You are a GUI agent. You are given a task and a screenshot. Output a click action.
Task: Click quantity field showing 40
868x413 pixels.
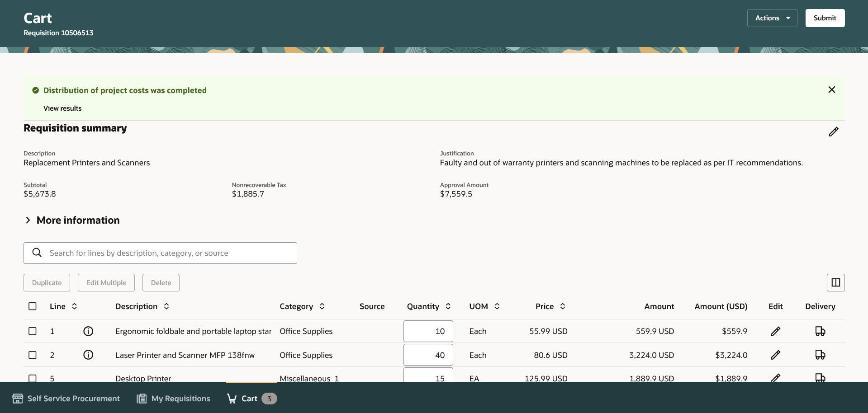(x=428, y=355)
